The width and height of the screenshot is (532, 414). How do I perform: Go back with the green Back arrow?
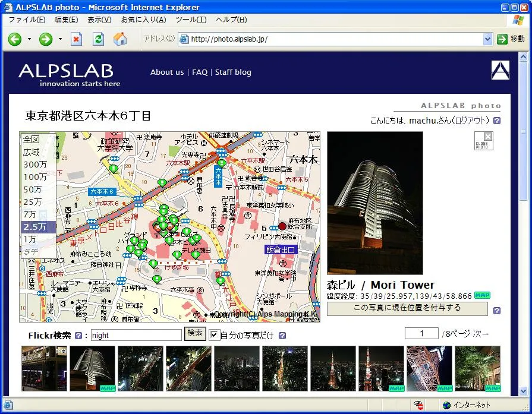click(x=15, y=39)
